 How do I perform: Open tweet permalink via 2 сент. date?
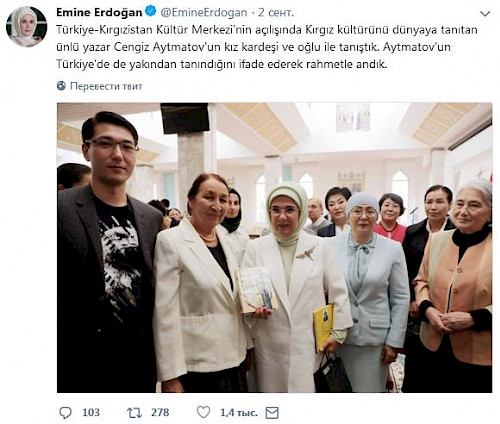pos(276,12)
